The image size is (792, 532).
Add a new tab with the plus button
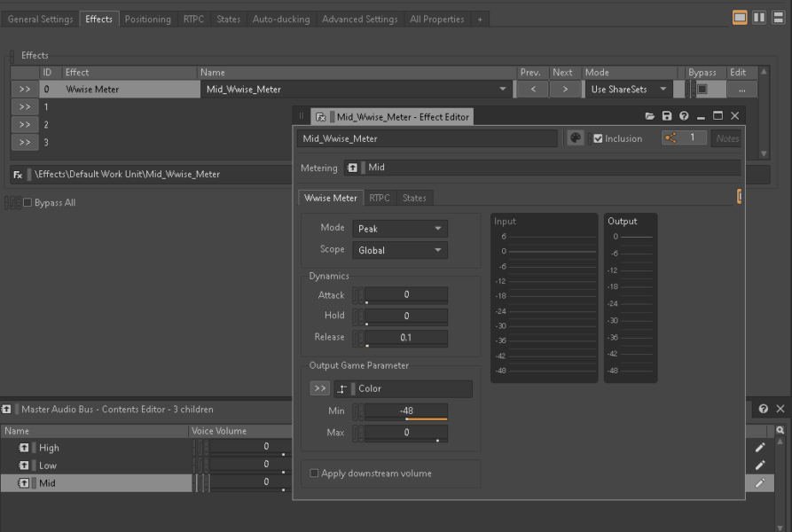pyautogui.click(x=480, y=20)
